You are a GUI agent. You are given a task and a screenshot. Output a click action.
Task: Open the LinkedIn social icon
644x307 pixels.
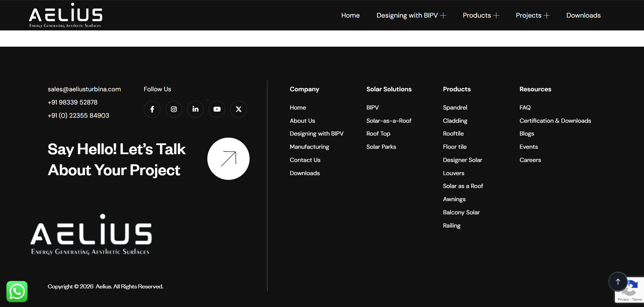tap(195, 109)
